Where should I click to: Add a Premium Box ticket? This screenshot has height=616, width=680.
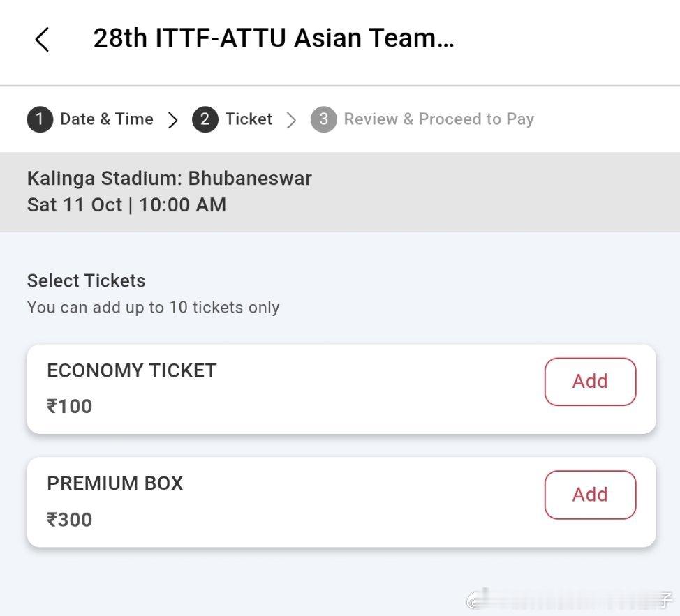tap(590, 495)
